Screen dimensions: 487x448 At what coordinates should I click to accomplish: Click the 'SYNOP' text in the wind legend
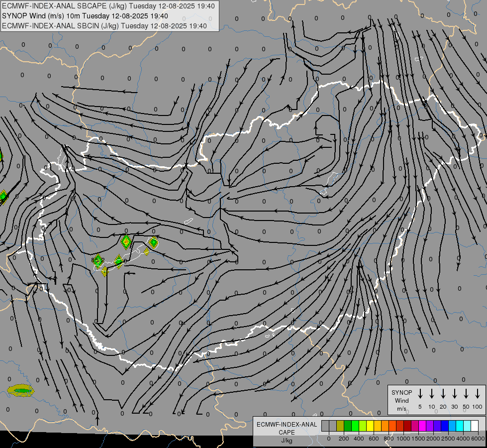click(x=401, y=392)
